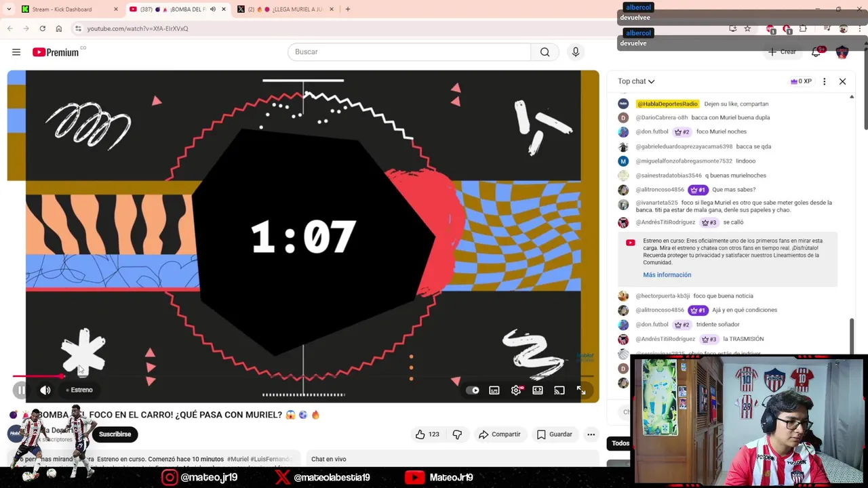Click the Crear create button

click(x=782, y=52)
